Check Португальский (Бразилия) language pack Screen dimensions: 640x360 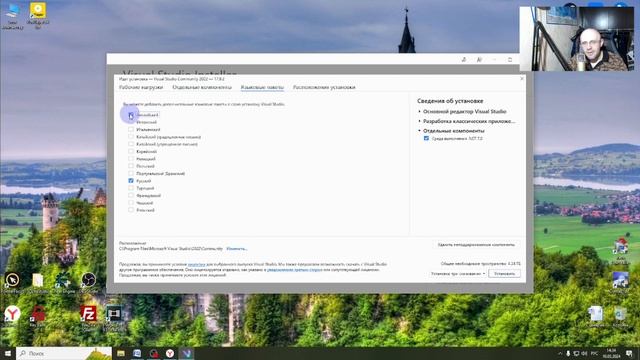click(x=131, y=173)
